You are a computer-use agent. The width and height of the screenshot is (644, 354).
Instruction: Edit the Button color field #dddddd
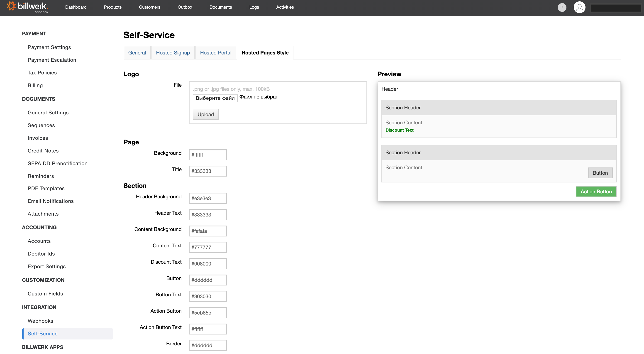pos(207,280)
